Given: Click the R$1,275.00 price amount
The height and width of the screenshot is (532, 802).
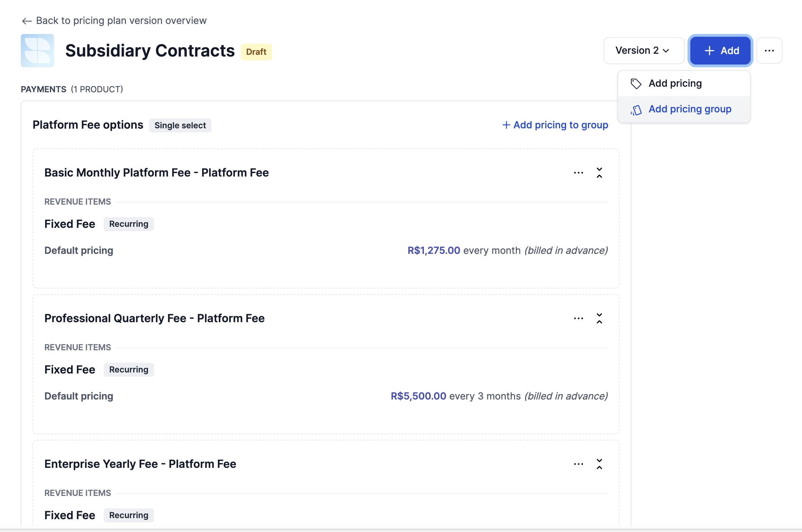Looking at the screenshot, I should pos(434,250).
